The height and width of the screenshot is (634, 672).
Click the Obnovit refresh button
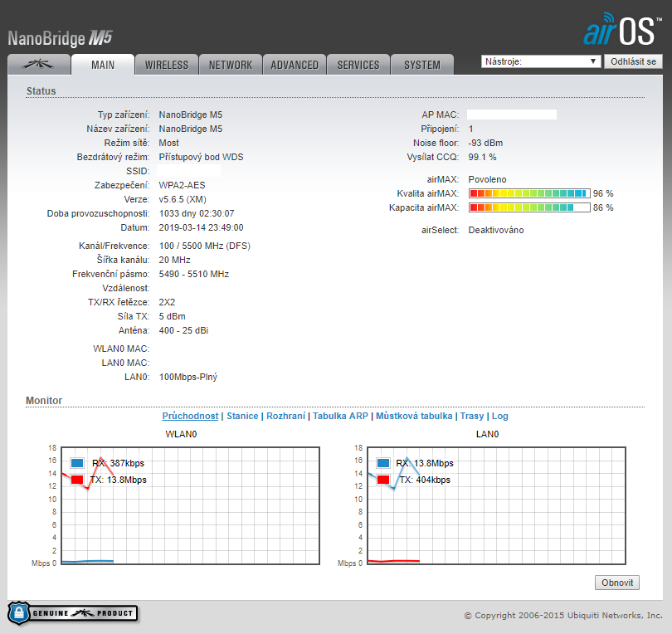[617, 583]
